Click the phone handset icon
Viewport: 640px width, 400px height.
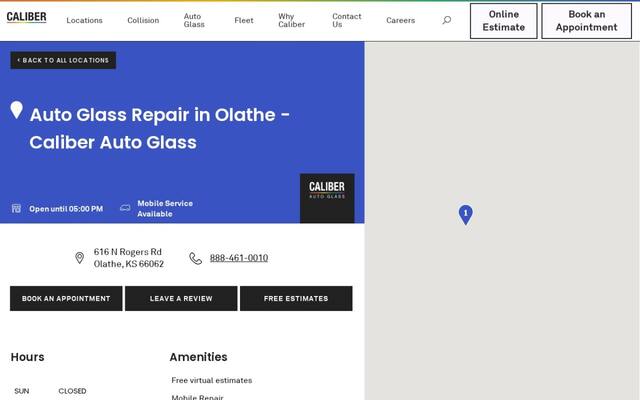[196, 258]
